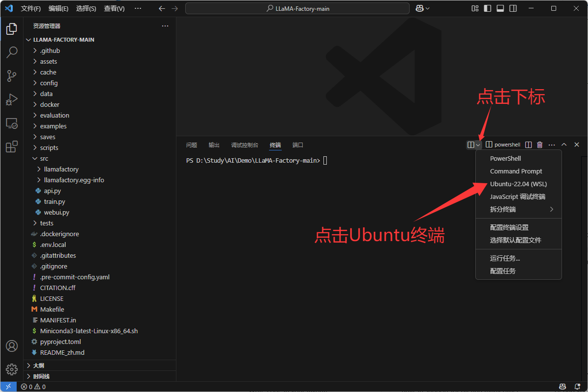Viewport: 588px width, 392px height.
Task: Kill terminal with the trash icon
Action: pos(540,145)
